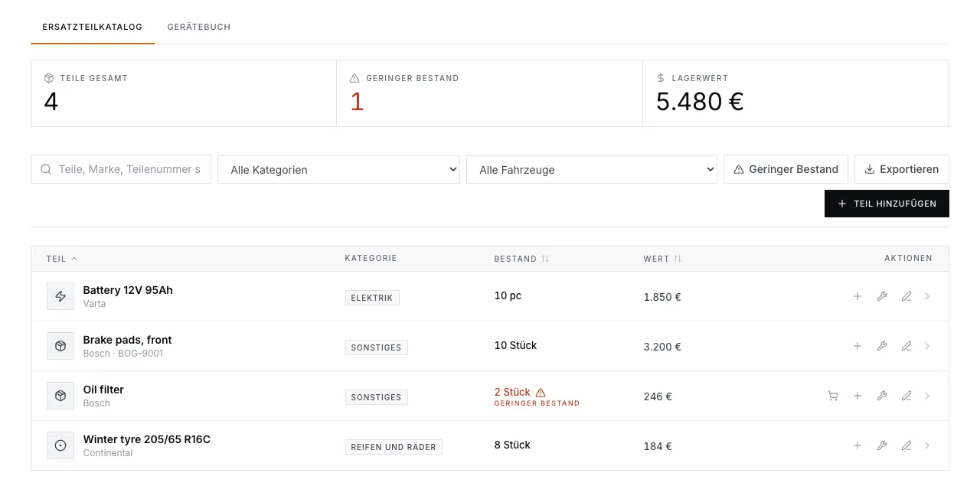Click wrench icon in Winter tyre row
The height and width of the screenshot is (486, 980).
(x=882, y=445)
